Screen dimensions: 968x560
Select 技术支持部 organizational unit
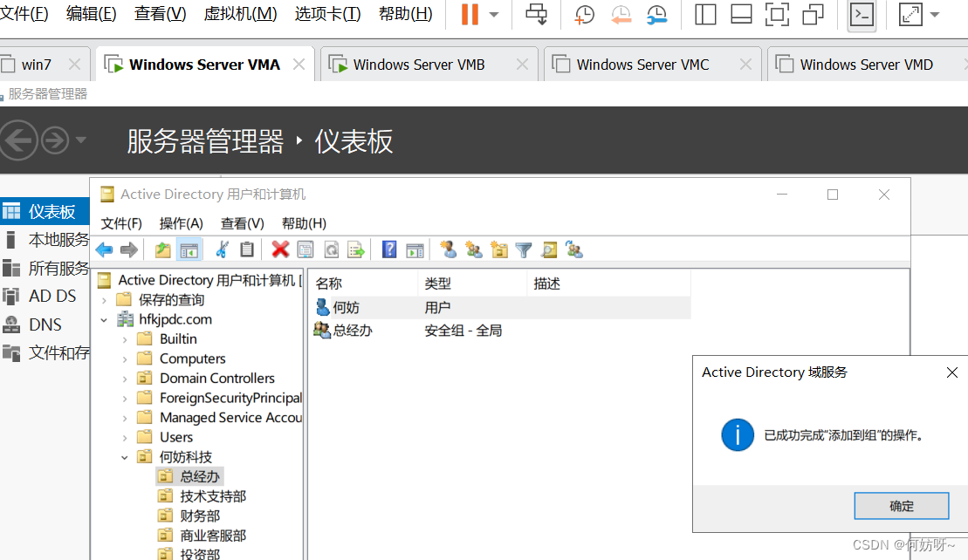213,496
